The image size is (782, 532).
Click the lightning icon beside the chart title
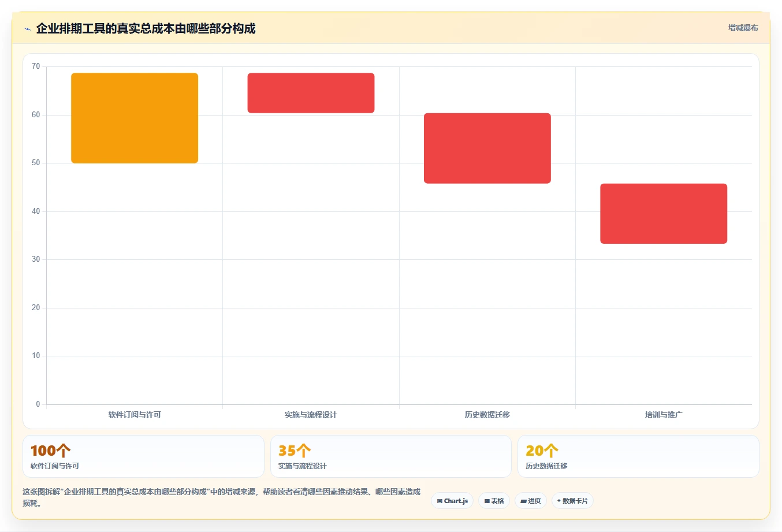(27, 29)
